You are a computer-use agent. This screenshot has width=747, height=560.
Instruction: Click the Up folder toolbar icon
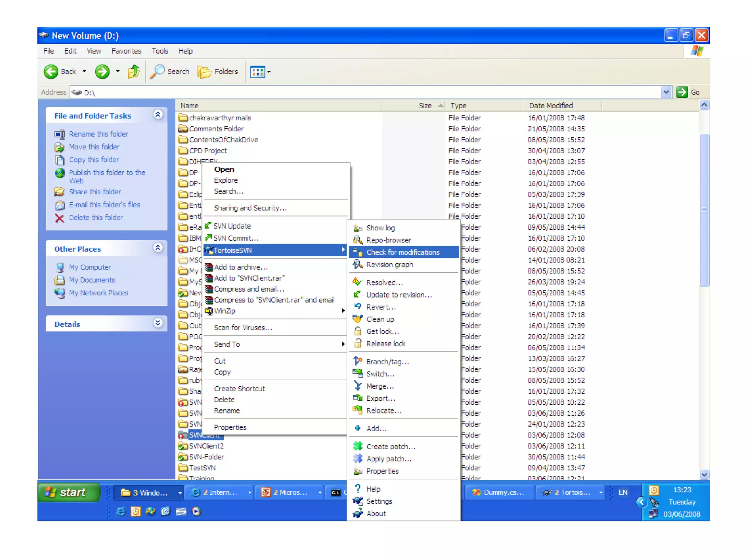pos(133,71)
